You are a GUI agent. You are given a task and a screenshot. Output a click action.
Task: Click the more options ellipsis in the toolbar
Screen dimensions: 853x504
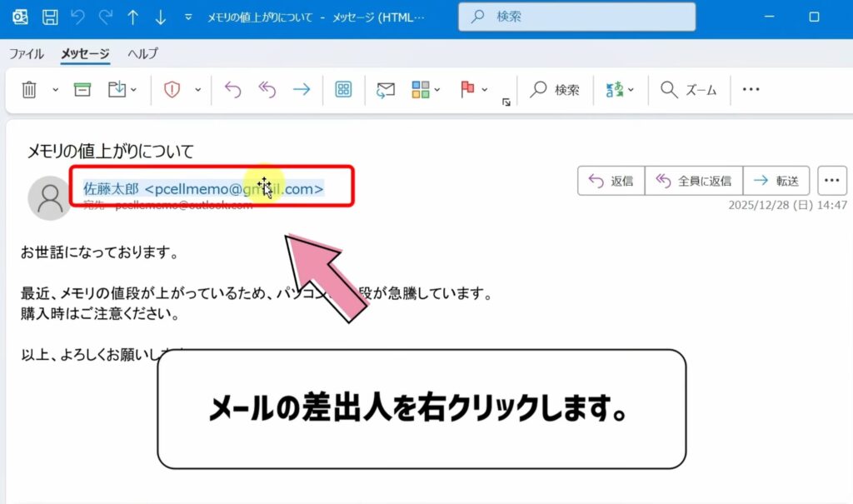(x=751, y=89)
